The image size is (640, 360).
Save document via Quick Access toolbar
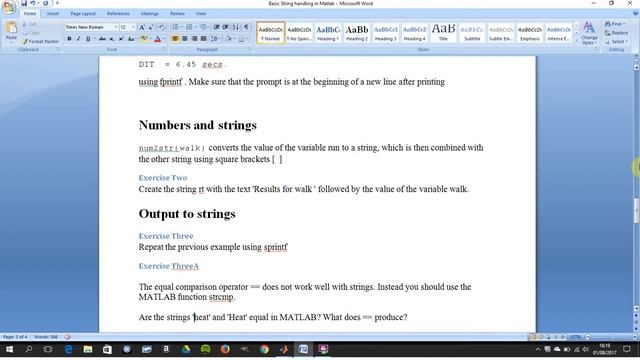coord(24,3)
